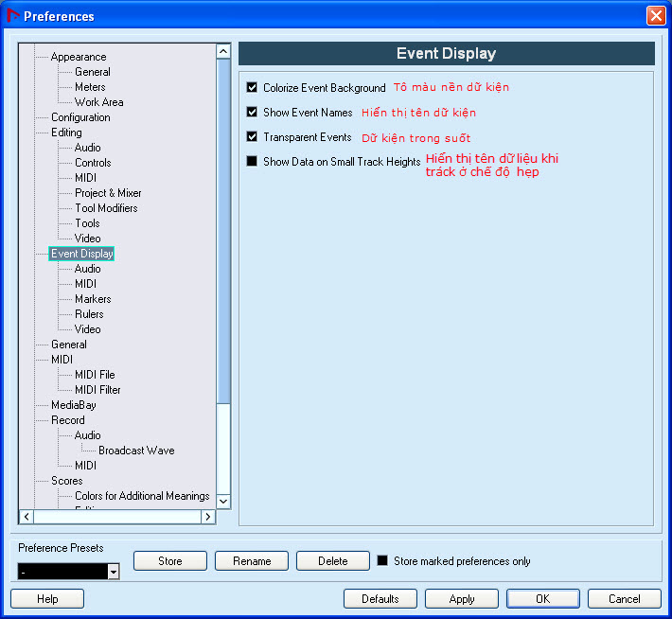Open Audio under Event Display
Image resolution: width=672 pixels, height=619 pixels.
coord(87,269)
